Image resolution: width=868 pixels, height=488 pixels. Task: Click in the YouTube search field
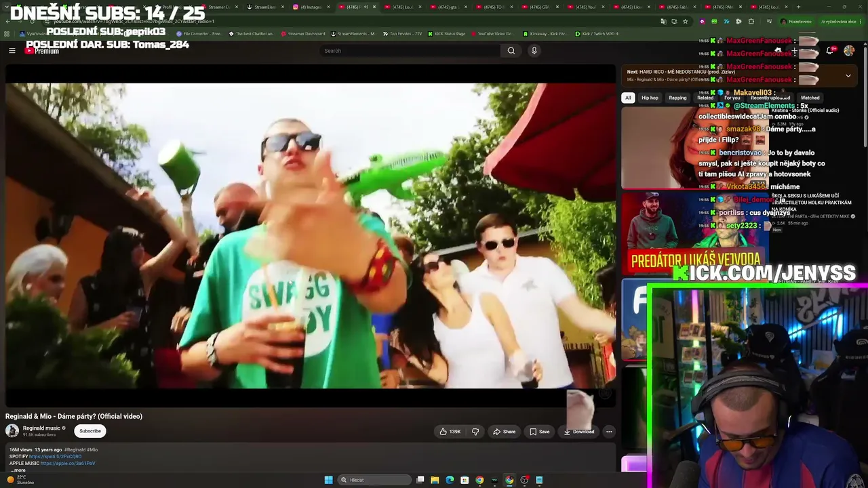click(x=410, y=51)
